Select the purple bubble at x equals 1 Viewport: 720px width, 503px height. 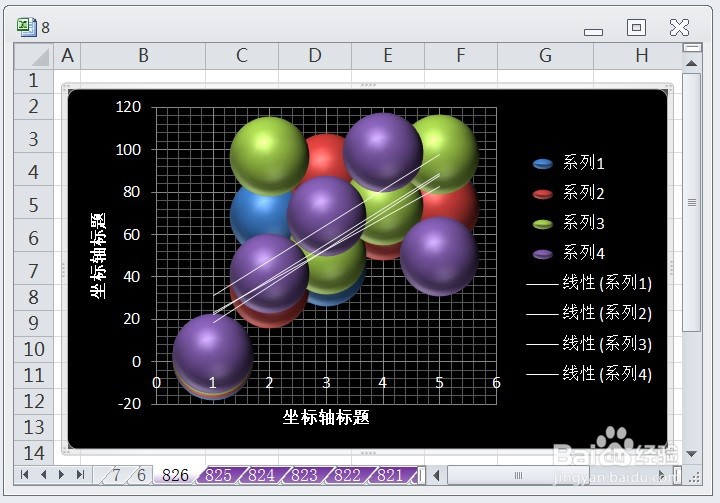click(213, 353)
